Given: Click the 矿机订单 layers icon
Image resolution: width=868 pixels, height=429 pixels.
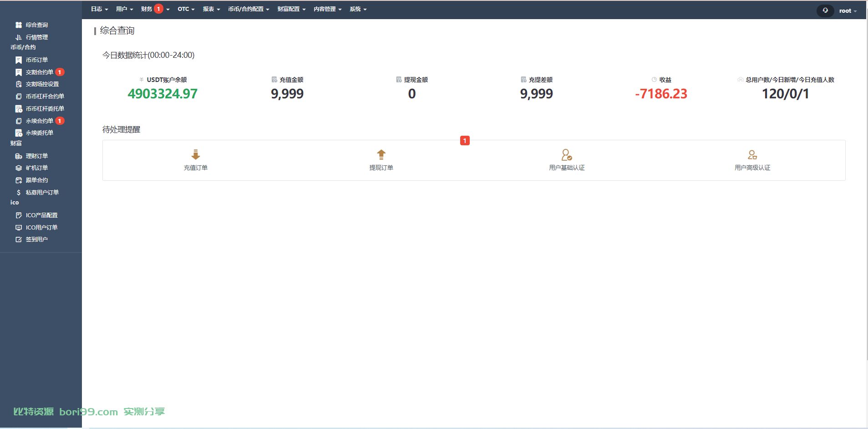Looking at the screenshot, I should point(19,168).
